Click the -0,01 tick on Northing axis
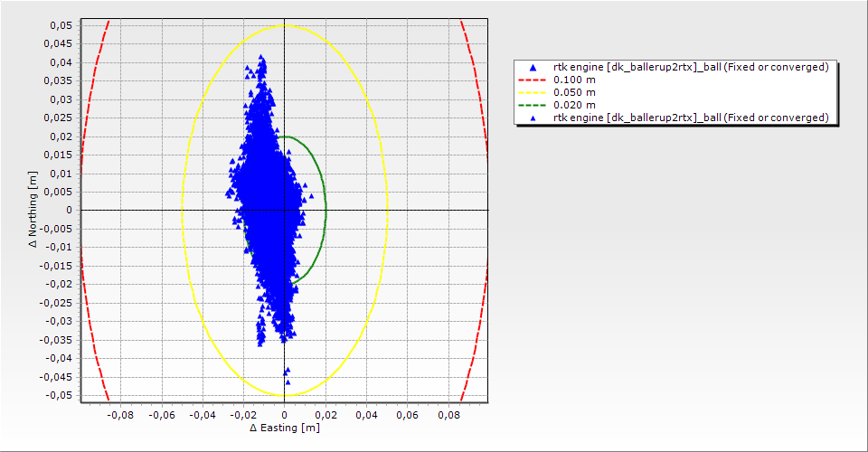 (x=58, y=248)
